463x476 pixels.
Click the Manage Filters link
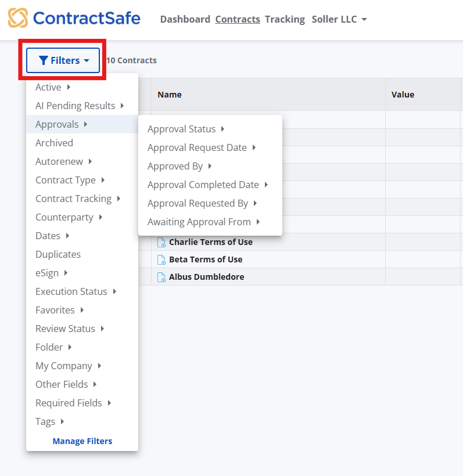tap(82, 441)
